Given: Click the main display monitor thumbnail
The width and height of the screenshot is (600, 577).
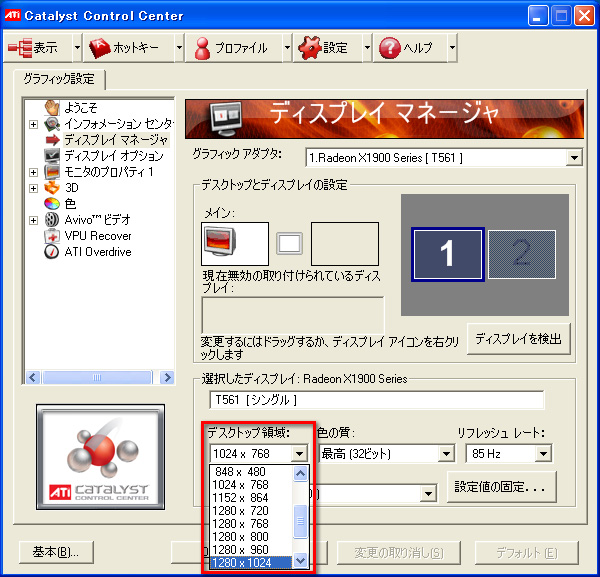Looking at the screenshot, I should [235, 244].
